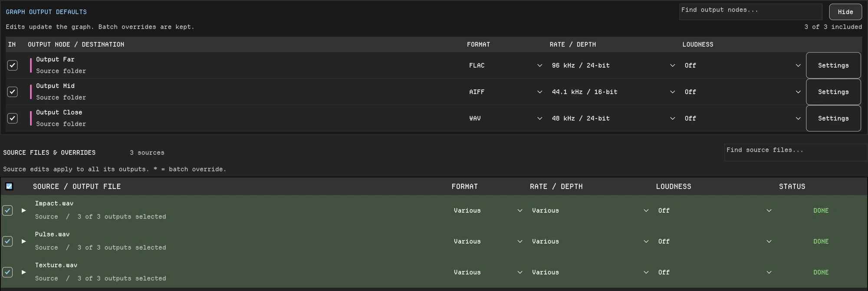Expand the Pulse.wav outputs triangle

coord(24,241)
